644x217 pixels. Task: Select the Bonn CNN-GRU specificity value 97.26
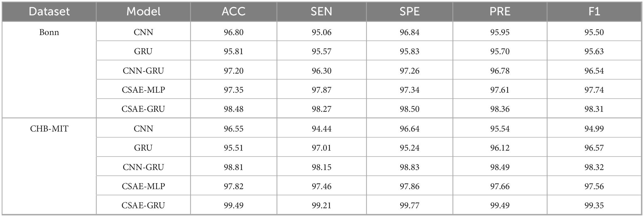pos(410,71)
